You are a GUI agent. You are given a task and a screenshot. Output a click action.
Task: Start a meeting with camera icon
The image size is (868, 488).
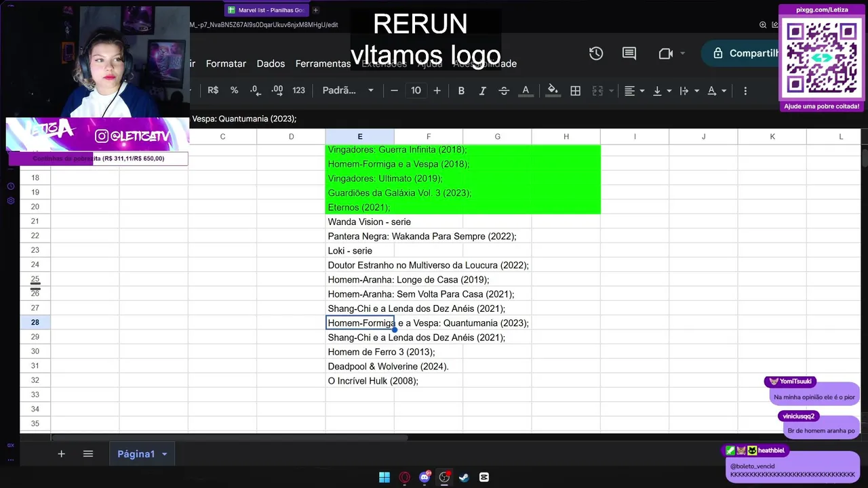pos(665,54)
